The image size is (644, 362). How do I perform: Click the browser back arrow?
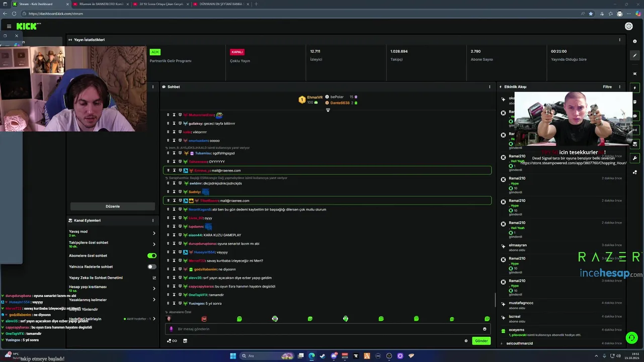(x=6, y=14)
